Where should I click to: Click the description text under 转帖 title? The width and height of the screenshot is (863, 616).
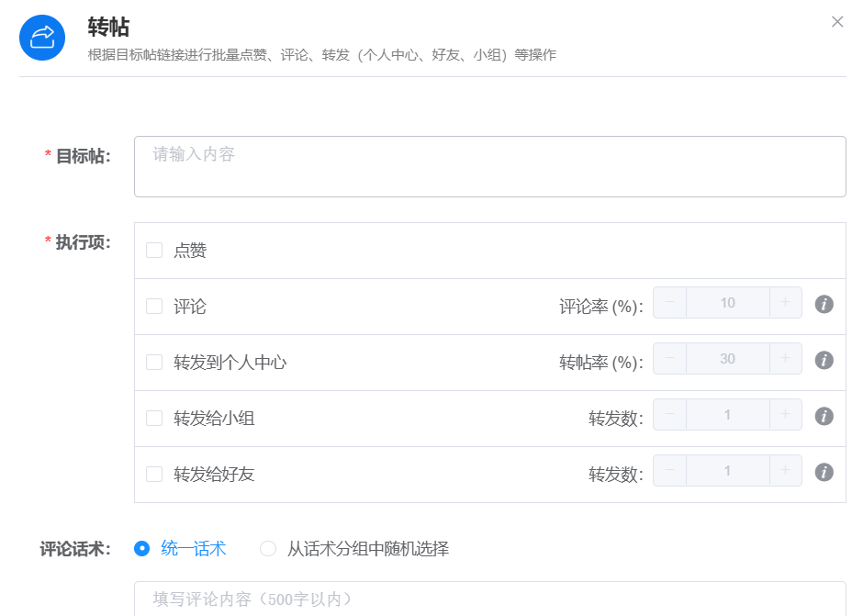click(322, 54)
